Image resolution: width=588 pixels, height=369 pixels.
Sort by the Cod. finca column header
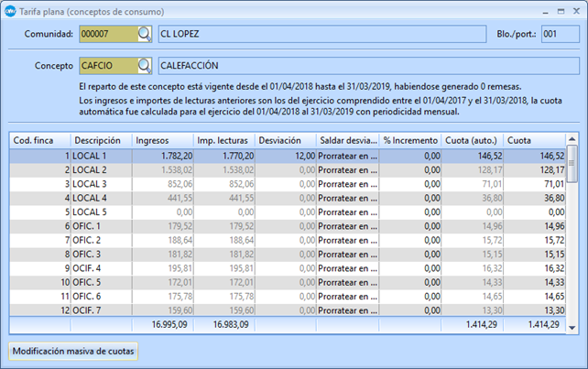click(x=39, y=141)
